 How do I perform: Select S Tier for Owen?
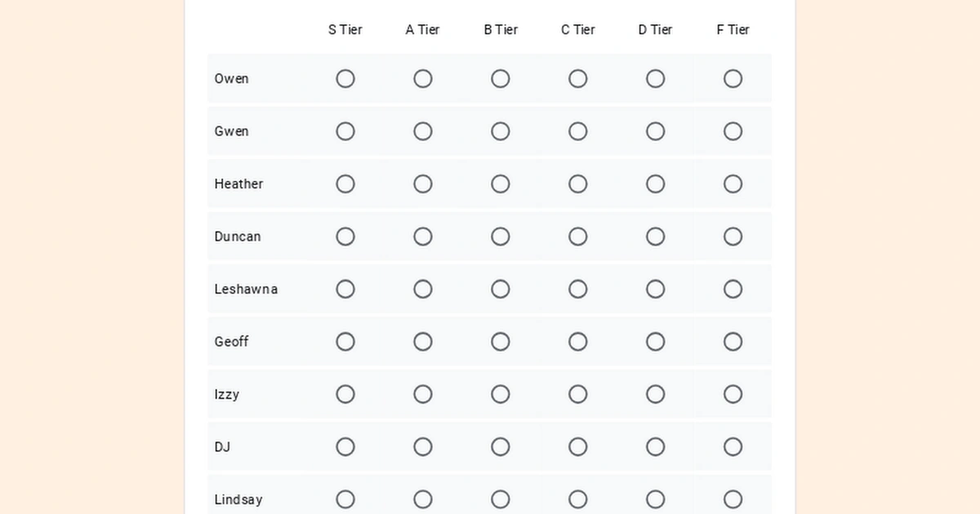coord(345,78)
